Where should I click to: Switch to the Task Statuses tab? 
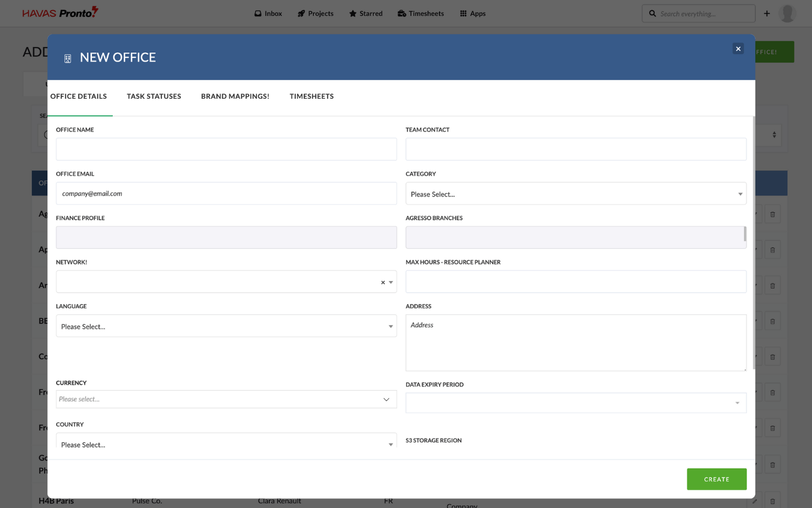[x=154, y=97]
